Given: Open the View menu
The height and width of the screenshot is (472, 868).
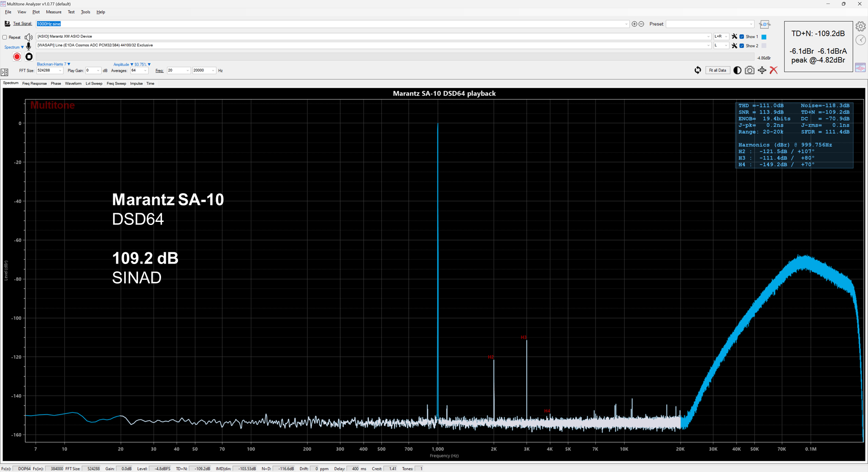Looking at the screenshot, I should 22,12.
